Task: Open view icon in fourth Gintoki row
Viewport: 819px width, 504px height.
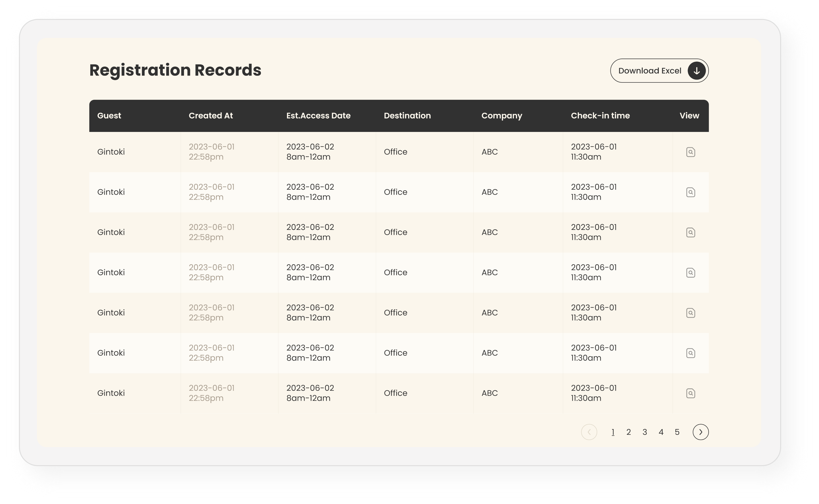Action: pyautogui.click(x=691, y=273)
